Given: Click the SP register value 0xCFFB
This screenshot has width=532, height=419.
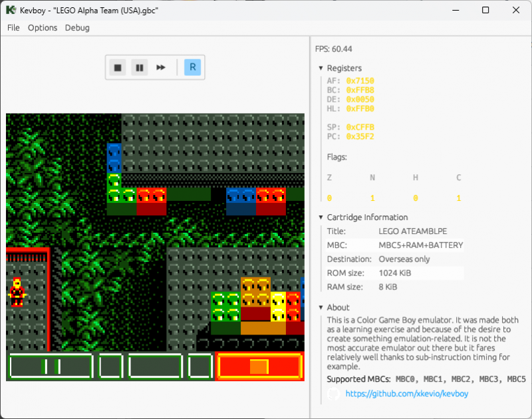Looking at the screenshot, I should point(360,127).
